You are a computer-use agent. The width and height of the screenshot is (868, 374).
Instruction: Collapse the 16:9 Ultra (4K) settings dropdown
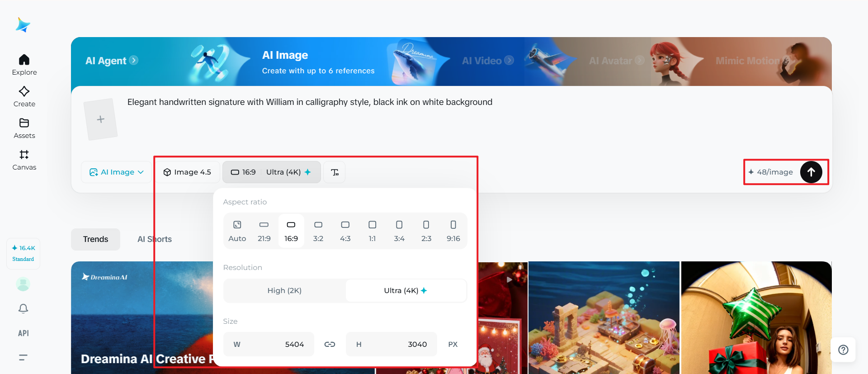pos(271,172)
